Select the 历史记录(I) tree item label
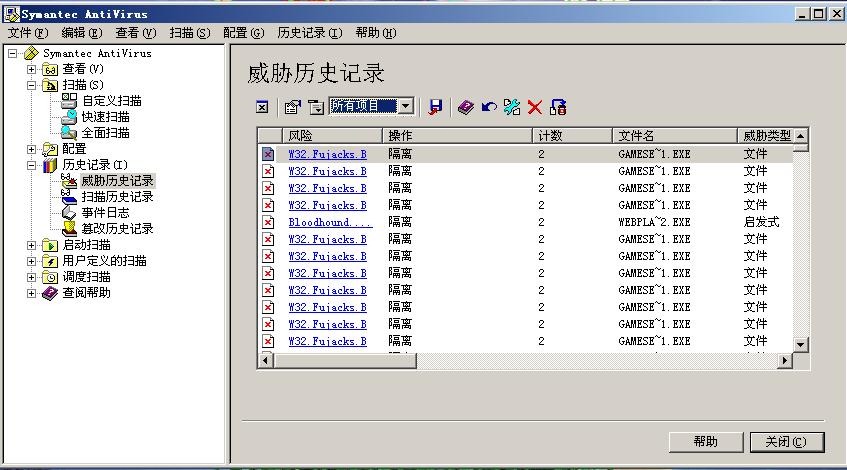The width and height of the screenshot is (847, 470). [95, 165]
